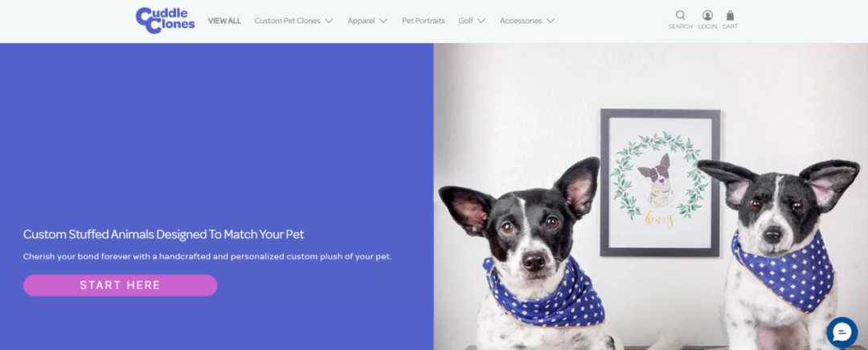868x350 pixels.
Task: Click the Accessories menu label
Action: (521, 21)
